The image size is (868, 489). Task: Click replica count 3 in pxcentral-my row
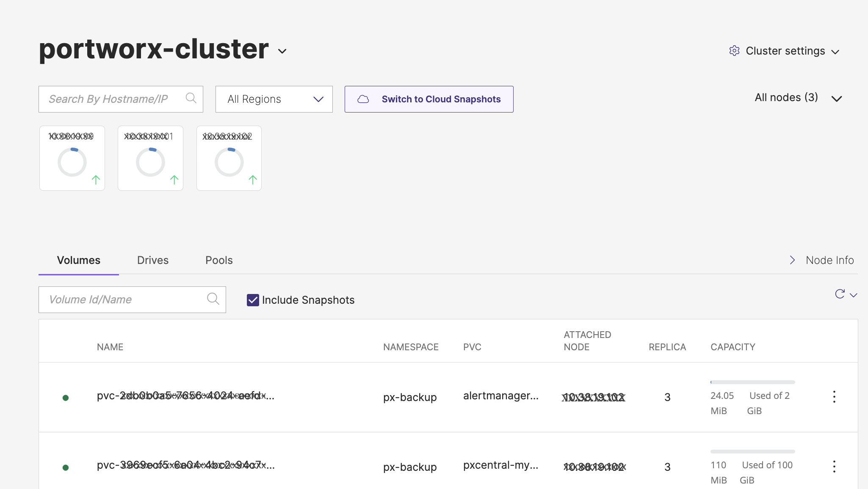(x=667, y=467)
